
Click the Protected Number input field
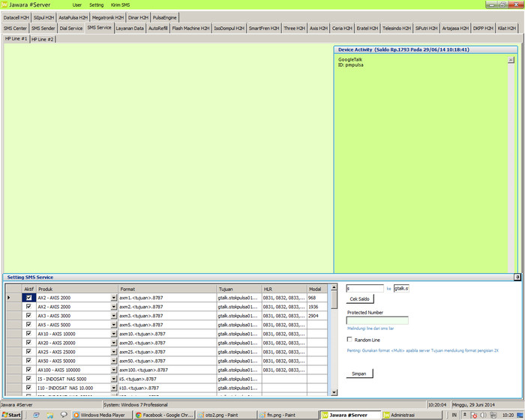coord(377,320)
